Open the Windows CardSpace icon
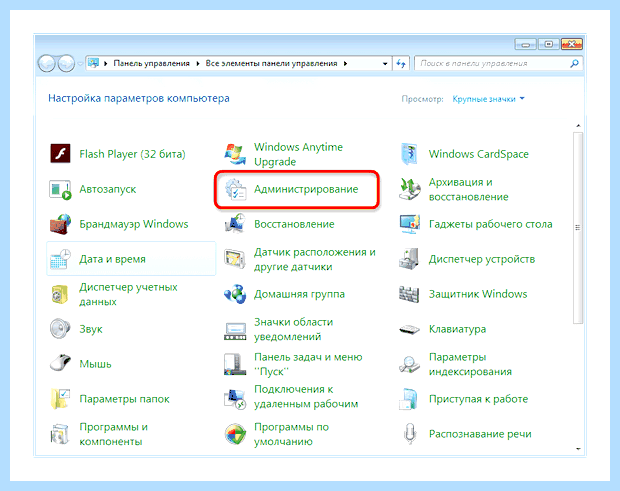Screen dimensions: 620x491 click(409, 154)
